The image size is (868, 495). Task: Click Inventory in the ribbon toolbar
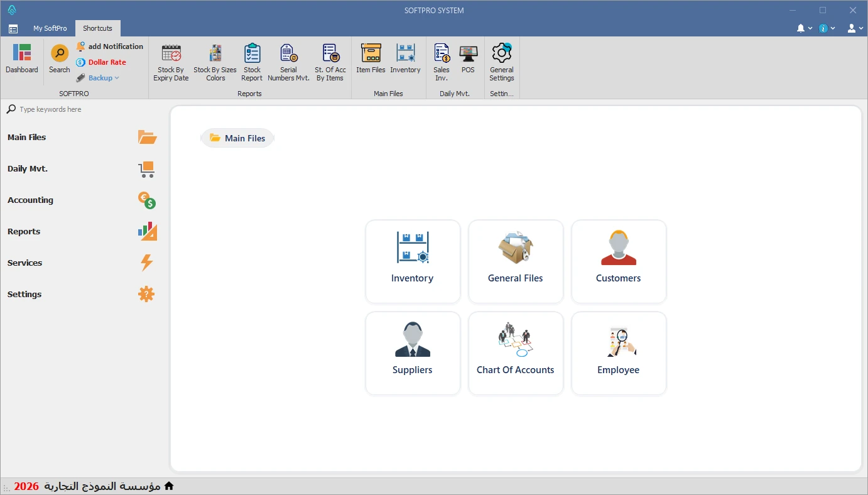405,59
